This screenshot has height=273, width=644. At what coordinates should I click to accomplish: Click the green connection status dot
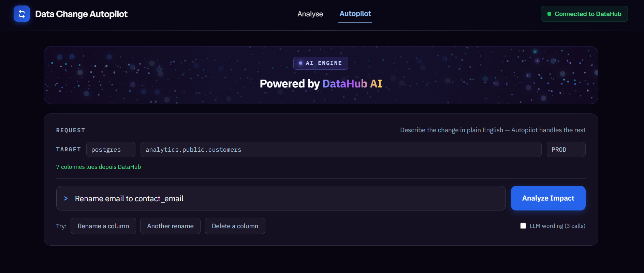click(x=549, y=14)
